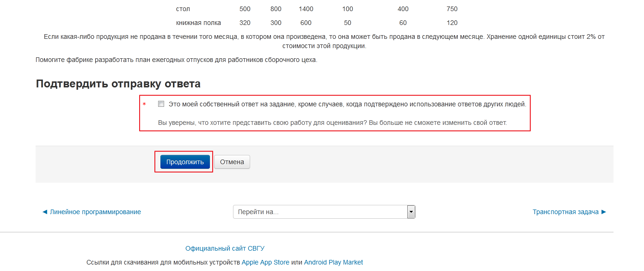Open the Официальный сайт СВГУ link
644x271 pixels.
pyautogui.click(x=225, y=248)
